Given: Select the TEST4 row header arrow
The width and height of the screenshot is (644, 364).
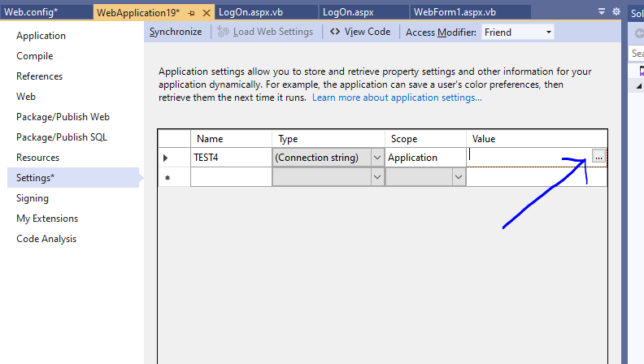Looking at the screenshot, I should click(174, 158).
